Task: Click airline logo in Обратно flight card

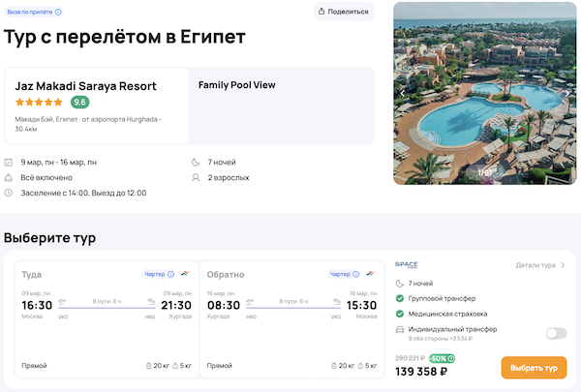Action: click(x=370, y=274)
